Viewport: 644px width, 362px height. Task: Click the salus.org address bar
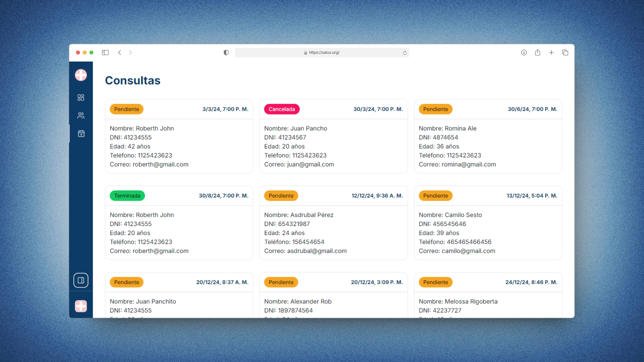(322, 52)
